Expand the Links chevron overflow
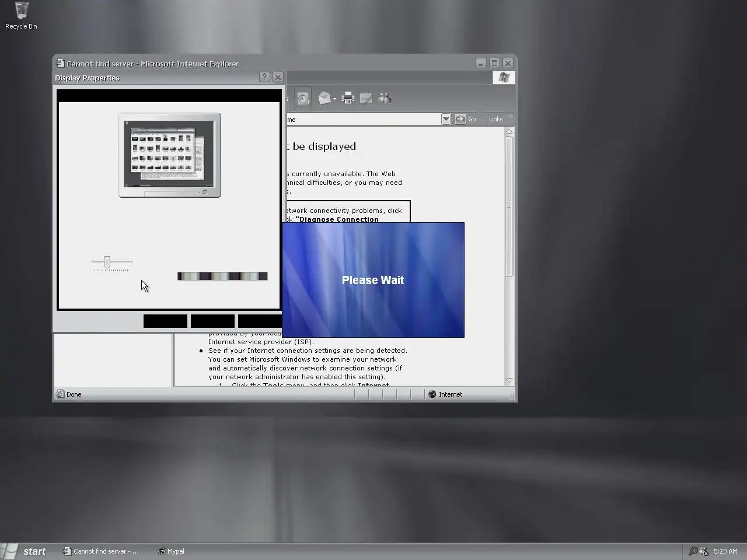 pos(511,116)
